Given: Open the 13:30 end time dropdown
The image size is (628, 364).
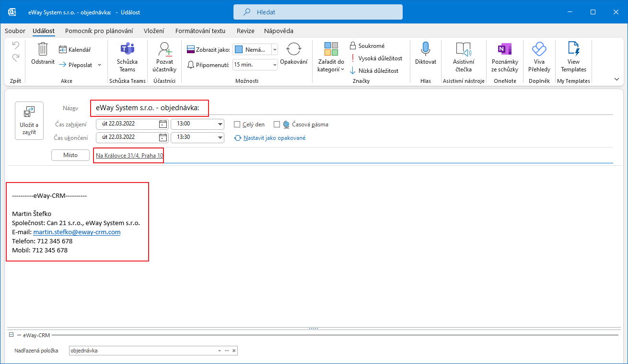Looking at the screenshot, I should coord(221,137).
